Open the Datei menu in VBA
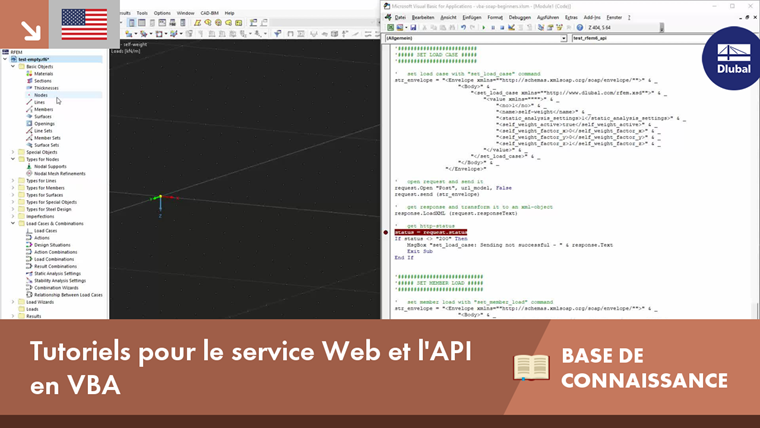Screen dimensions: 760x428 tap(400, 17)
